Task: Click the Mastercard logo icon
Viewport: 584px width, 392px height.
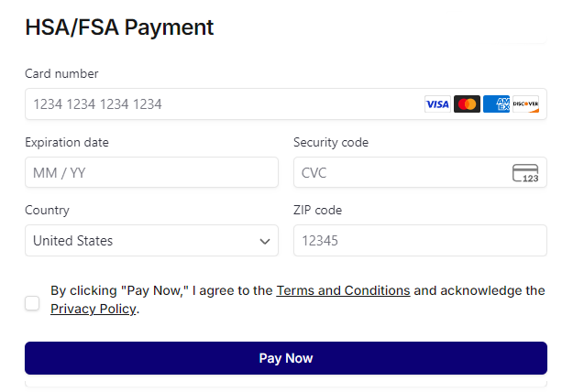Action: click(x=467, y=104)
